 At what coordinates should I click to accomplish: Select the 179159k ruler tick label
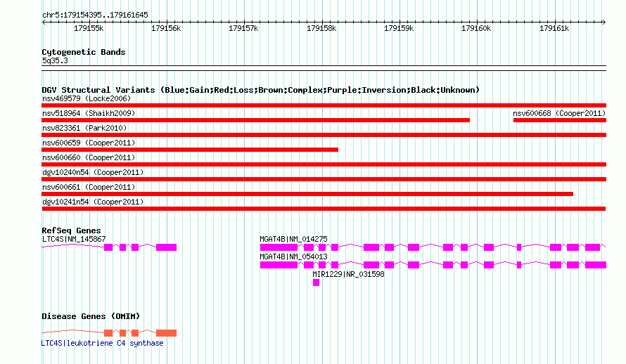pyautogui.click(x=399, y=28)
